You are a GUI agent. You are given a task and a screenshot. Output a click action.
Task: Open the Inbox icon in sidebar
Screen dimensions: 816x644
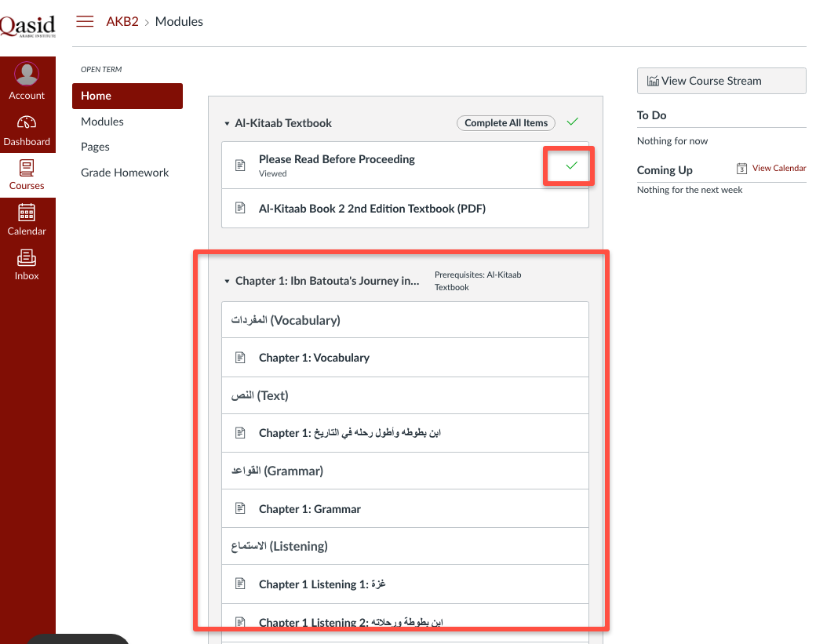(x=27, y=257)
